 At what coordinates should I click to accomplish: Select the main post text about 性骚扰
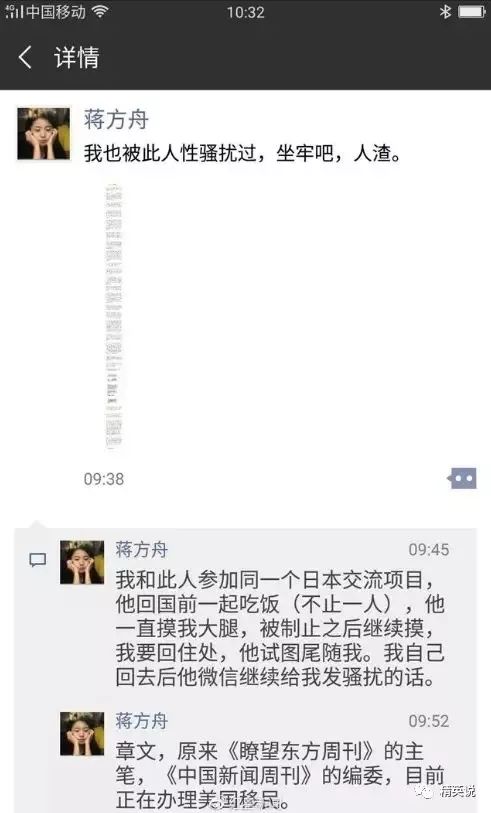(242, 153)
